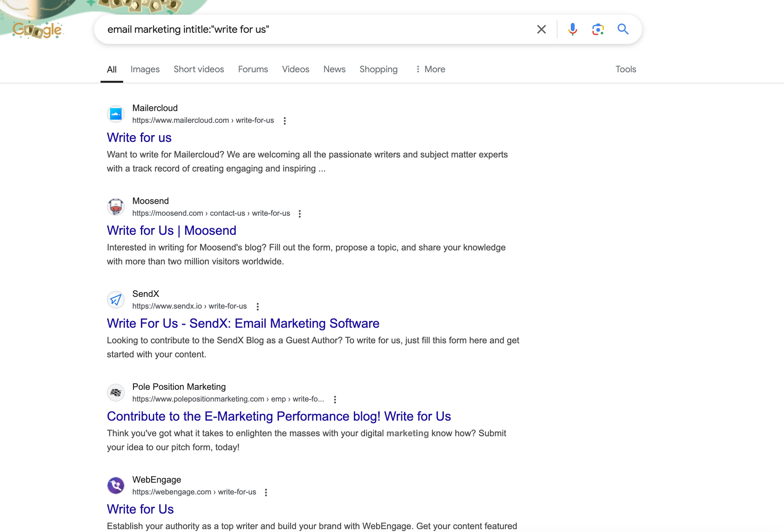Open the Tools options
This screenshot has width=784, height=532.
(626, 69)
